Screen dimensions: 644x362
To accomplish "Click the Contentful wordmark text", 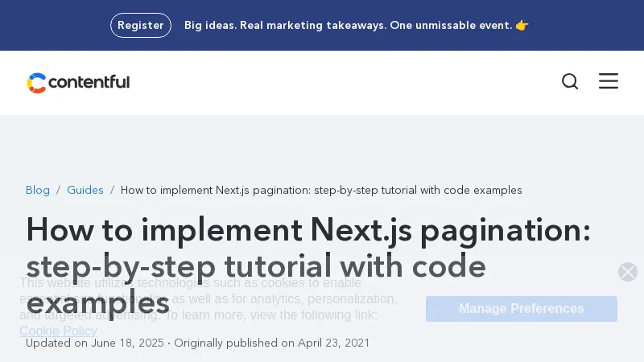I will pyautogui.click(x=89, y=82).
